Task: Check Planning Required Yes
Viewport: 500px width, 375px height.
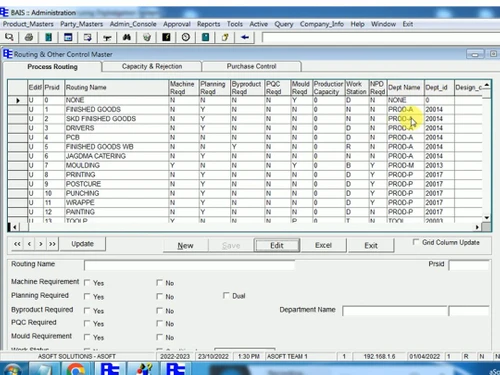Action: [x=87, y=296]
